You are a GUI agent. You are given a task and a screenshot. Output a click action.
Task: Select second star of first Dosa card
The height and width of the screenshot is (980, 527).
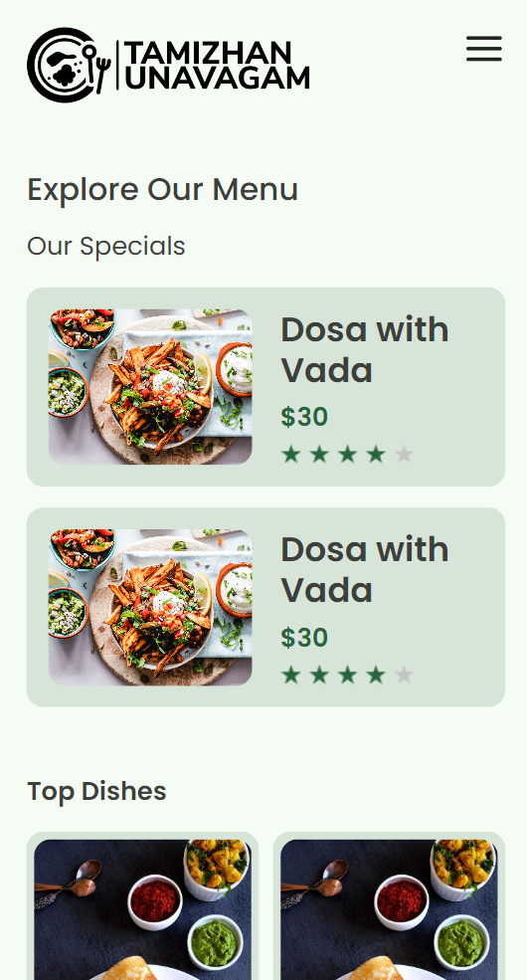(319, 455)
